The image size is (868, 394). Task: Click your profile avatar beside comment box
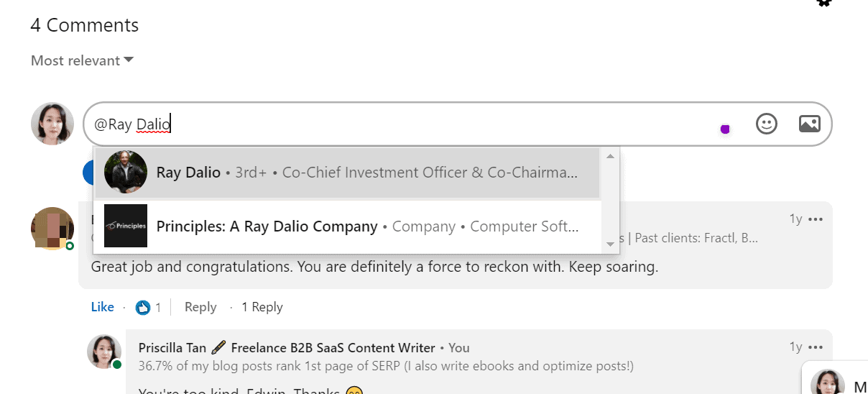click(x=52, y=124)
